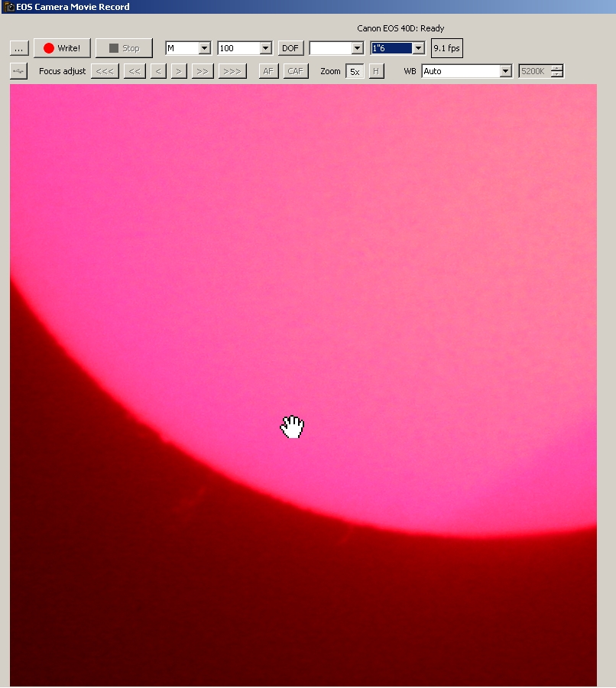
Task: Toggle the DOF preview button
Action: pos(290,48)
